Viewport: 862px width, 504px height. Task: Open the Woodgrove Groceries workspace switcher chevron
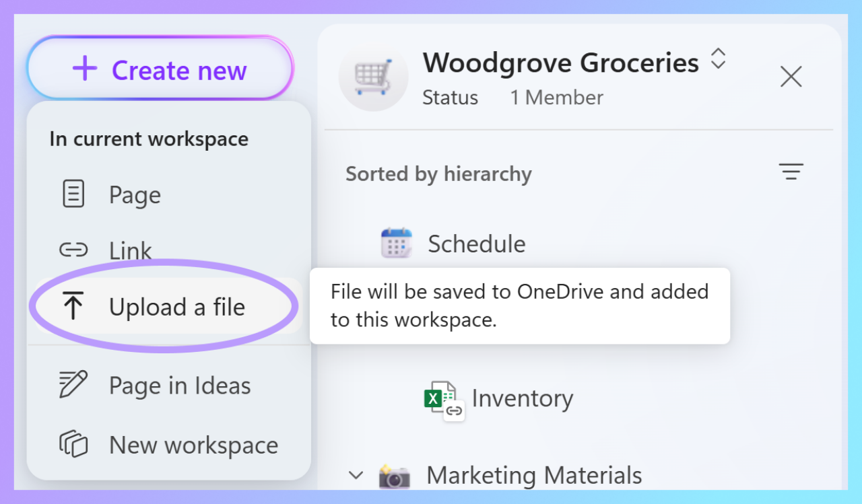coord(718,59)
